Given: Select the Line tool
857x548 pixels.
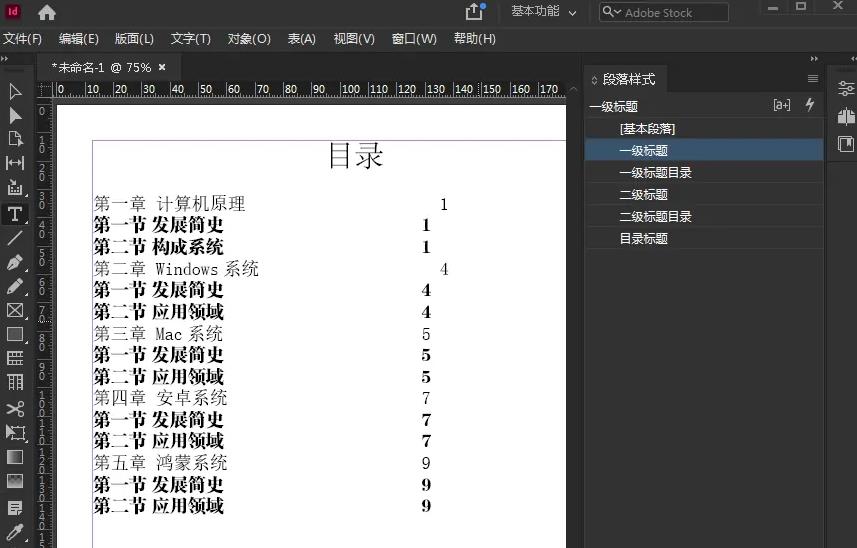Looking at the screenshot, I should [x=15, y=238].
